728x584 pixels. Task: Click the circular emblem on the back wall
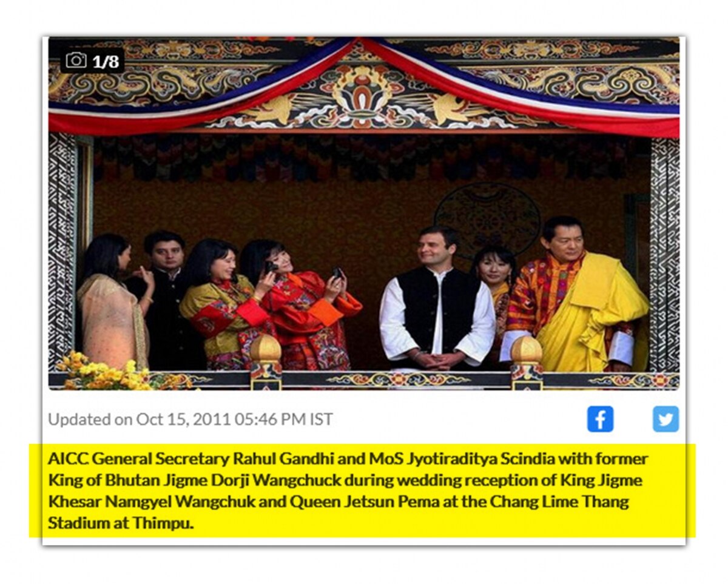point(487,220)
